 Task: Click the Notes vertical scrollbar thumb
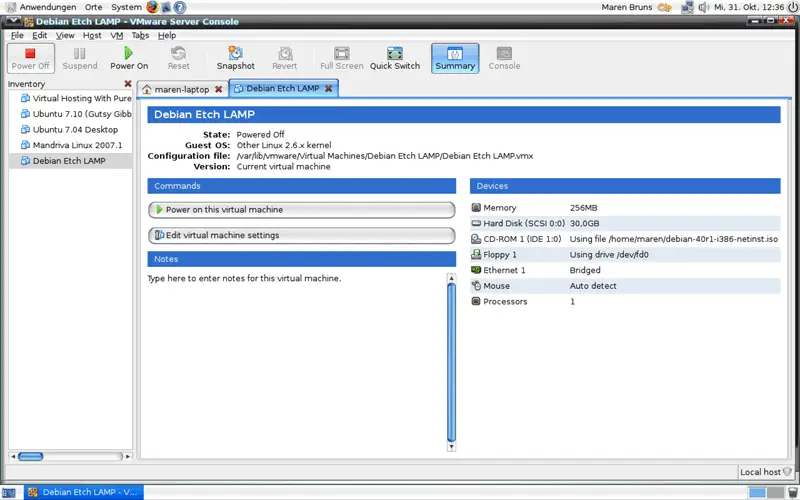451,362
